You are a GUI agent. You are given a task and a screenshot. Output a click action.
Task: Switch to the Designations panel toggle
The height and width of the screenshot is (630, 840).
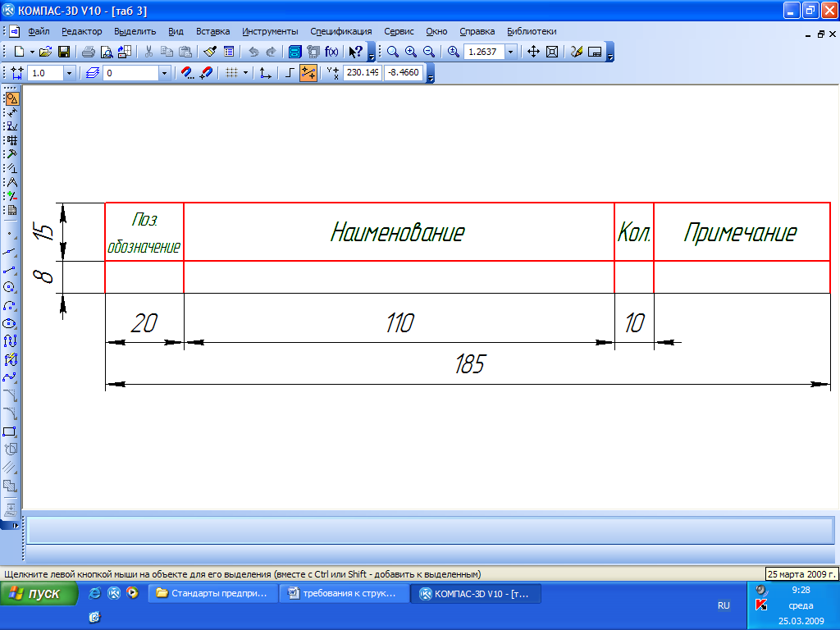tap(11, 126)
